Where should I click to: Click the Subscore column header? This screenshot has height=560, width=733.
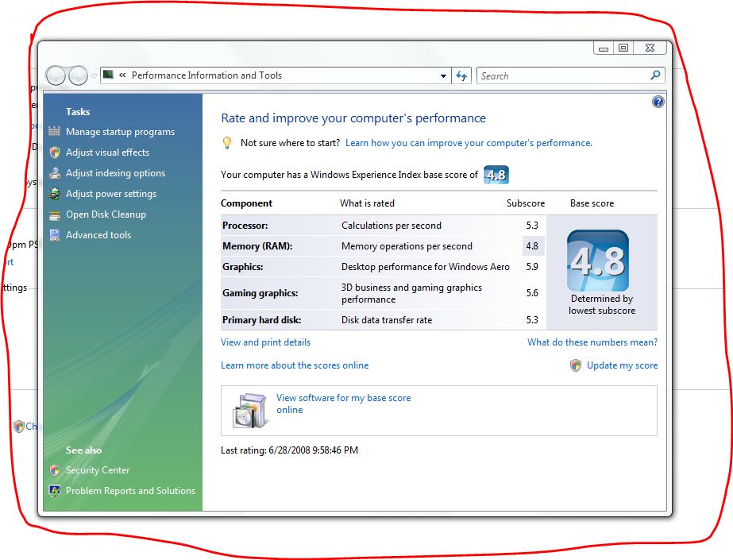point(526,203)
